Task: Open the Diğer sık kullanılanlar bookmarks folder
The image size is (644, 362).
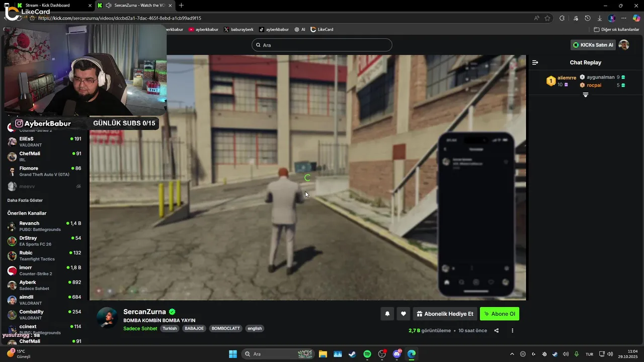Action: click(x=616, y=29)
